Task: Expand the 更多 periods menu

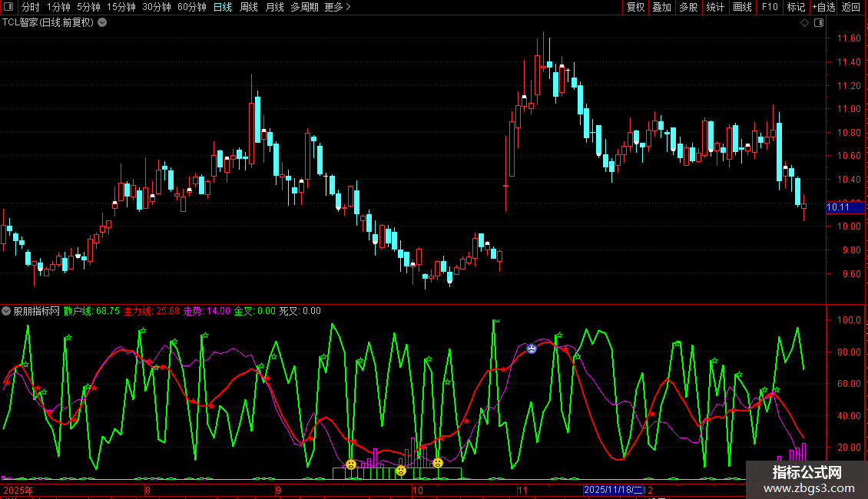Action: 338,7
